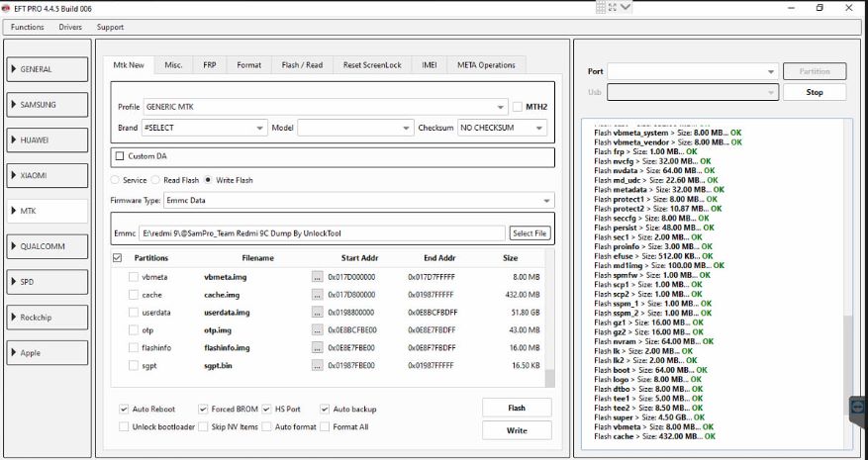Viewport: 868px width, 460px height.
Task: Expand the XIAOMI sidebar section
Action: click(x=48, y=175)
